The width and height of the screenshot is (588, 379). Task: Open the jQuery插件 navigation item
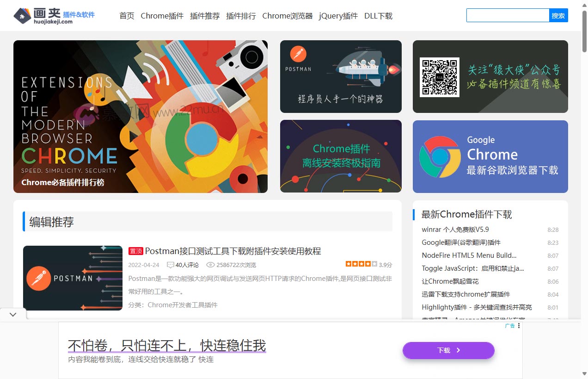[337, 15]
